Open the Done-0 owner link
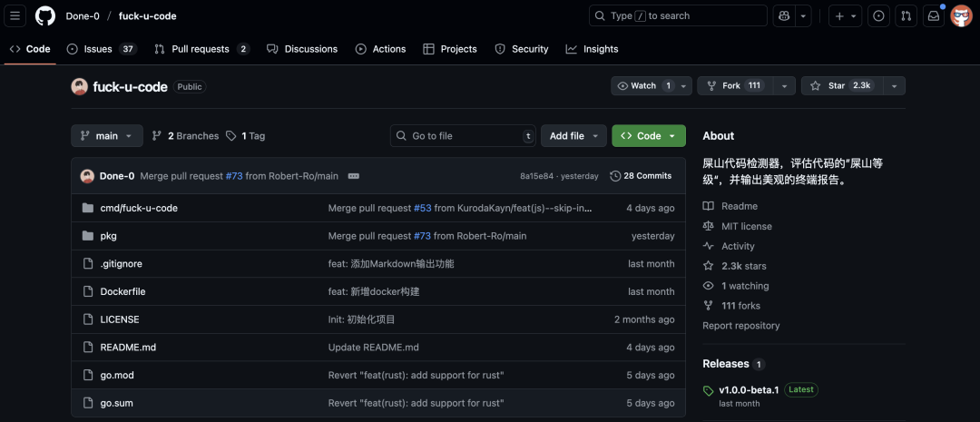 click(x=83, y=16)
